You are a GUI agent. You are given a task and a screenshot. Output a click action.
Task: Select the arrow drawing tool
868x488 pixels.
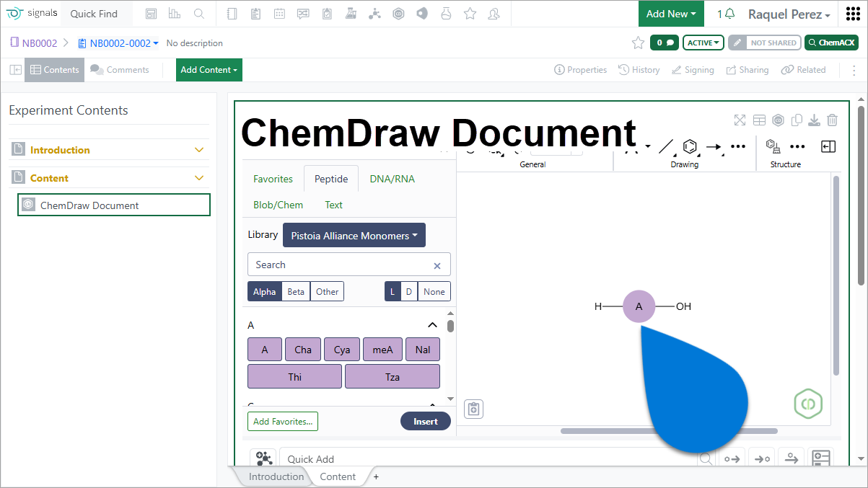click(x=714, y=146)
